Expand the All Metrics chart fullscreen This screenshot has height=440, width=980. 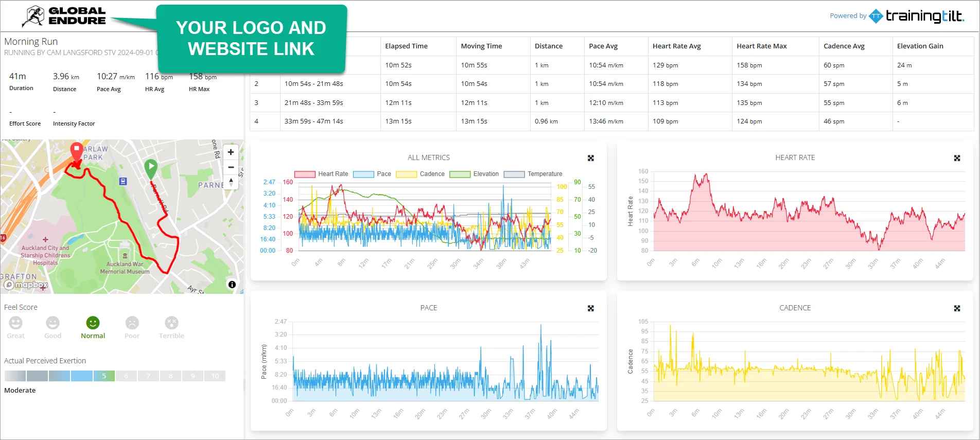591,158
